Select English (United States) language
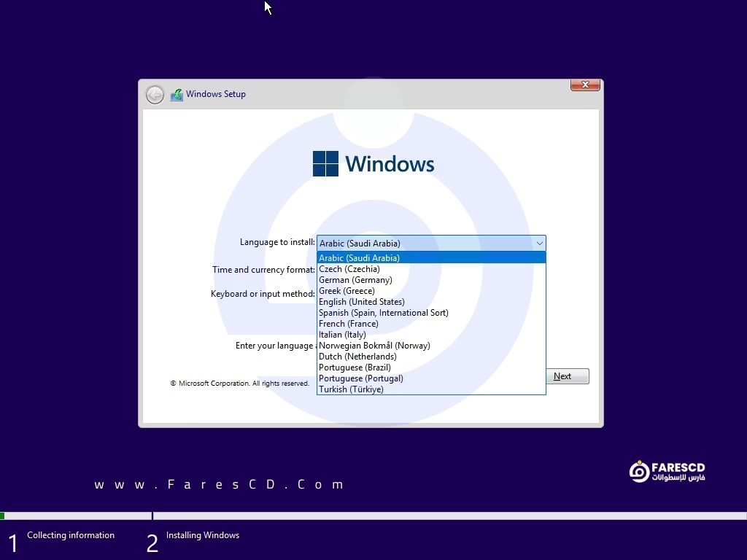 pos(431,302)
